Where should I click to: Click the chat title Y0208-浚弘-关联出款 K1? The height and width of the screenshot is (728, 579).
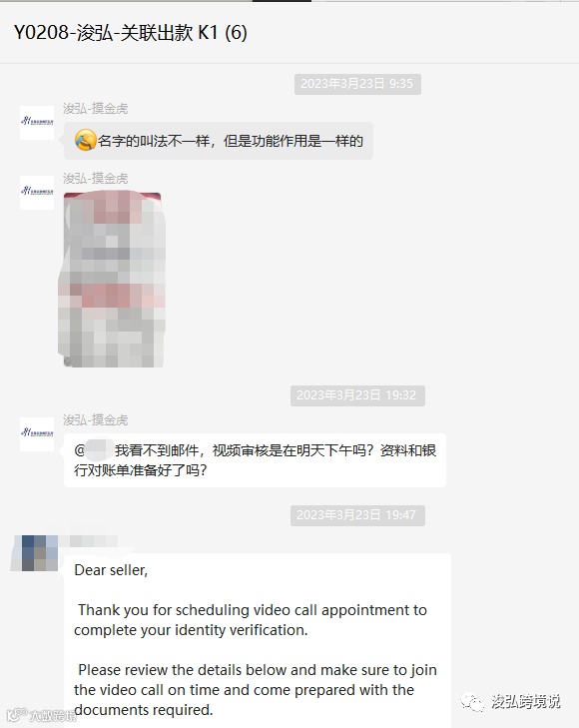point(131,33)
